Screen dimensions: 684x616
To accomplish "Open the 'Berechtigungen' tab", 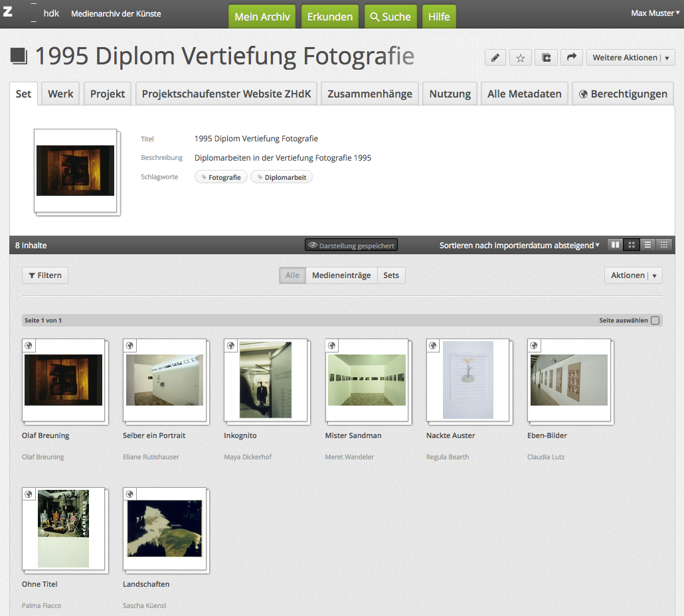I will click(x=623, y=94).
